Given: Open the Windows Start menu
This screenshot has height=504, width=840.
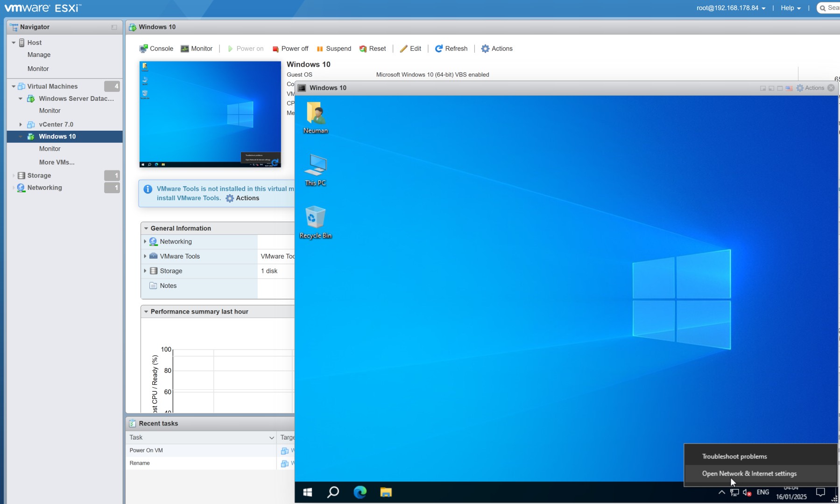Looking at the screenshot, I should 308,492.
